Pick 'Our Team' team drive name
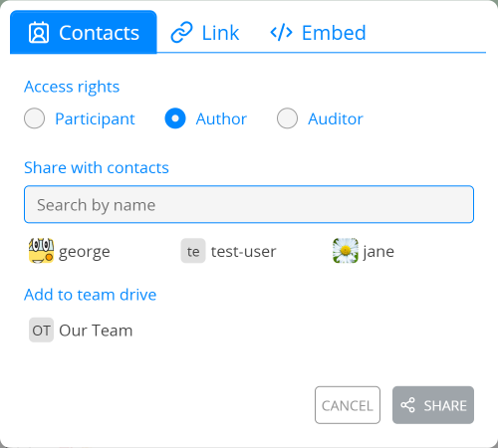This screenshot has width=498, height=448. pos(96,331)
